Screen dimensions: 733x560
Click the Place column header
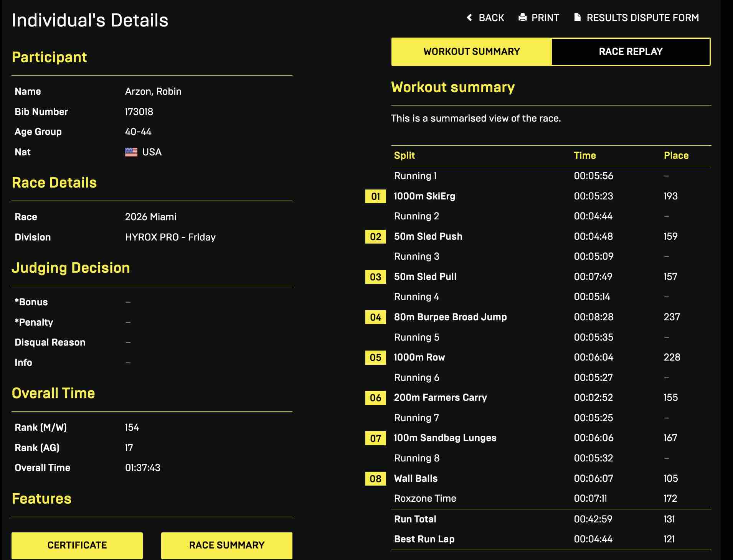[x=676, y=155]
